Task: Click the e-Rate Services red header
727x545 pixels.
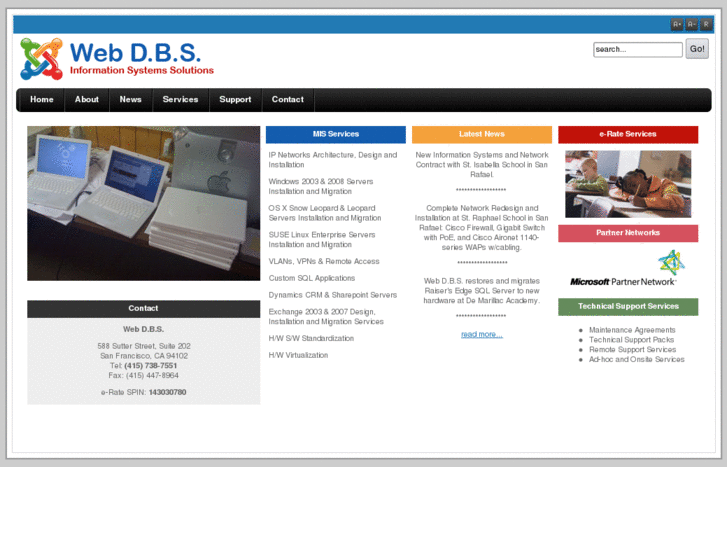Action: point(628,135)
